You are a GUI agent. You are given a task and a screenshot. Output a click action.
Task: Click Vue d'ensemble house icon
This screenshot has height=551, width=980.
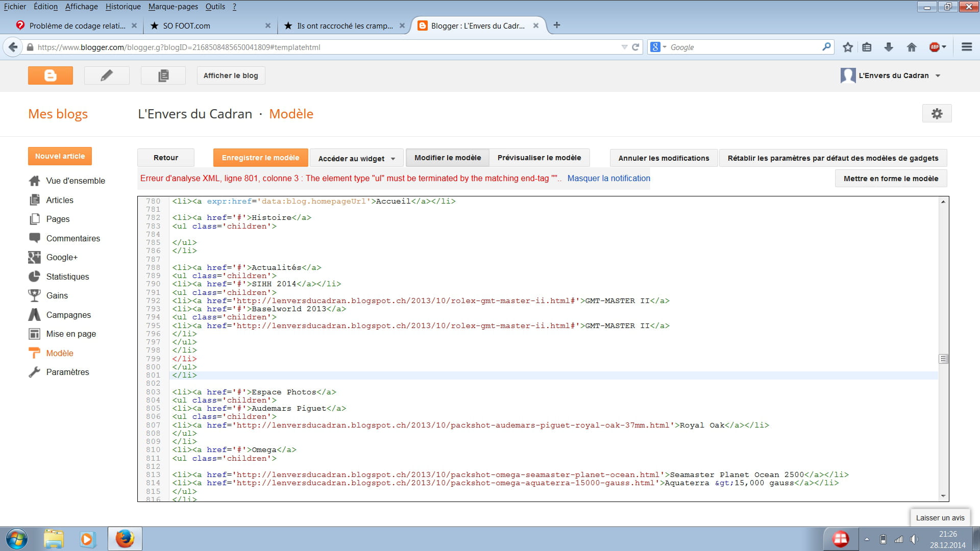click(x=34, y=181)
